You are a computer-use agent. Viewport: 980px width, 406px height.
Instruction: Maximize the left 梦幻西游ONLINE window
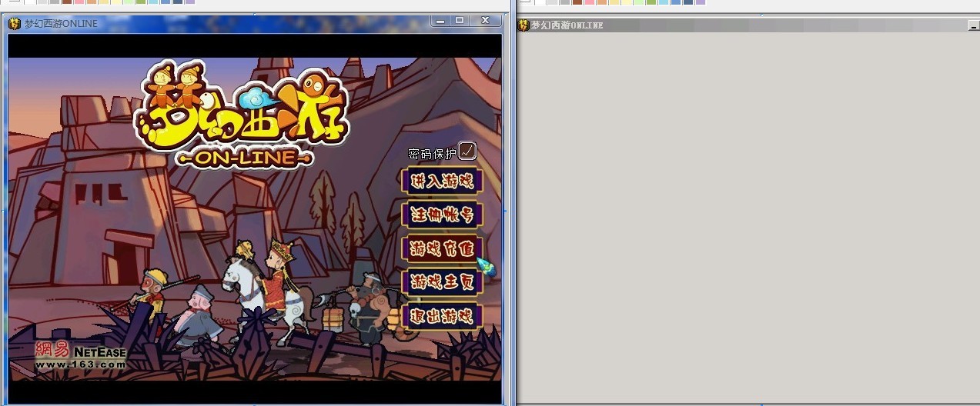460,20
